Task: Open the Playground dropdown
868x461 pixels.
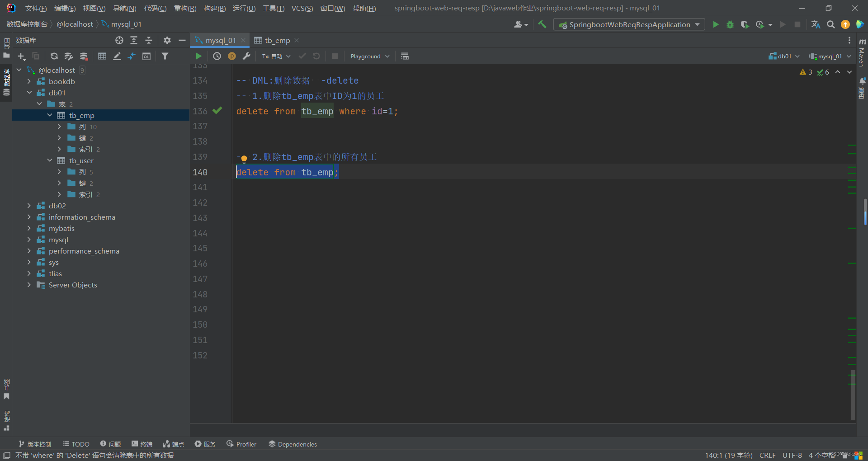Action: pyautogui.click(x=369, y=56)
